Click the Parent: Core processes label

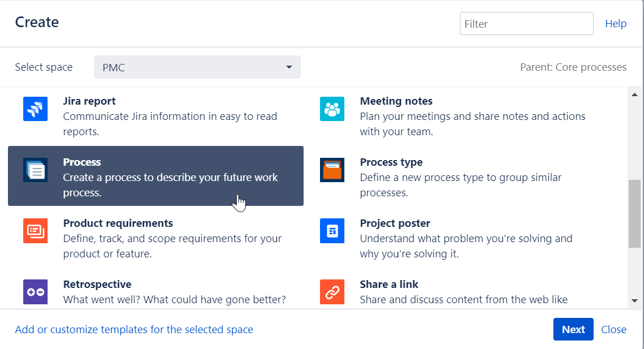pyautogui.click(x=573, y=67)
